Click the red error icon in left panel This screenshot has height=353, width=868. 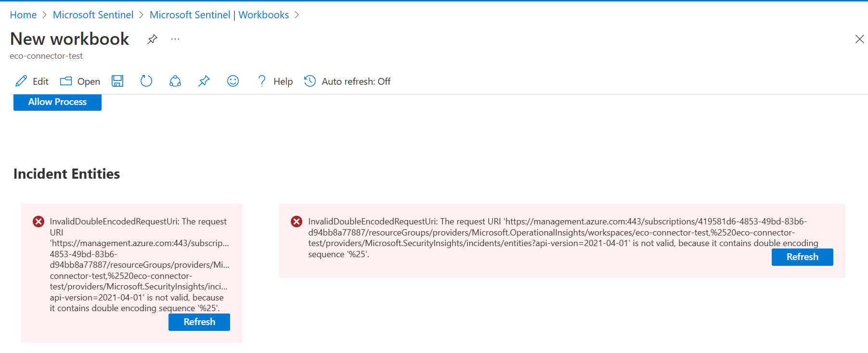[39, 222]
